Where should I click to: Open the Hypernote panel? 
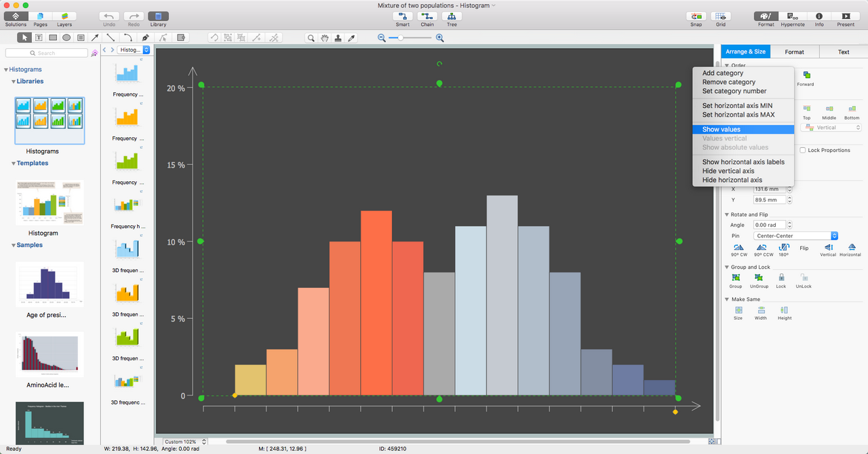[792, 16]
